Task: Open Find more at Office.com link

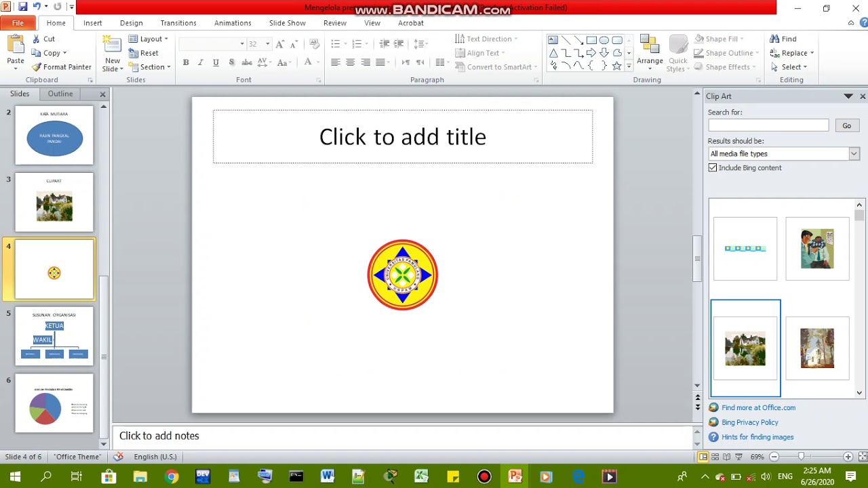Action: click(758, 408)
